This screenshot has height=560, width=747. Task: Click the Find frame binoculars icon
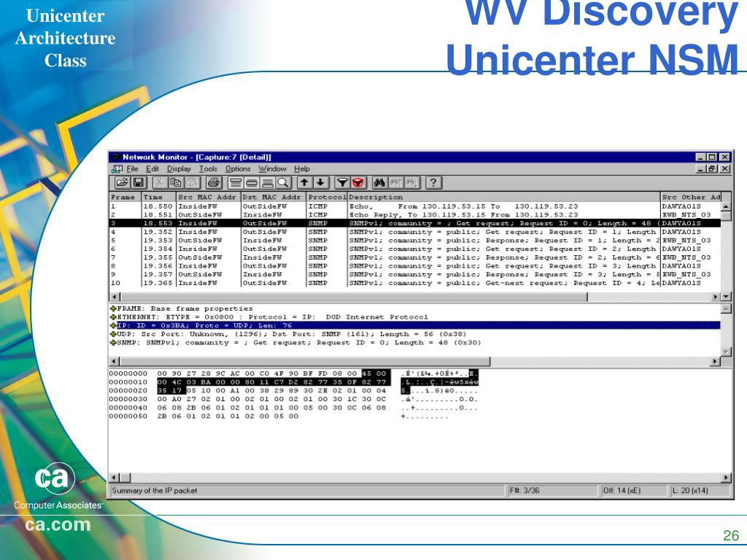pyautogui.click(x=379, y=183)
